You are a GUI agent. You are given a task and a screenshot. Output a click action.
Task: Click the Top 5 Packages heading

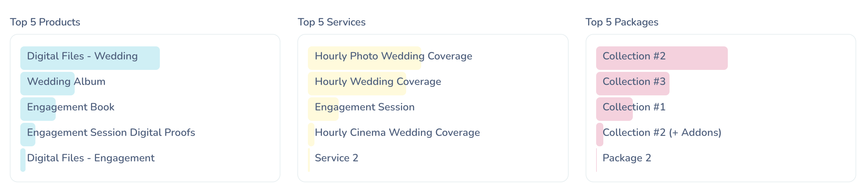tap(622, 22)
